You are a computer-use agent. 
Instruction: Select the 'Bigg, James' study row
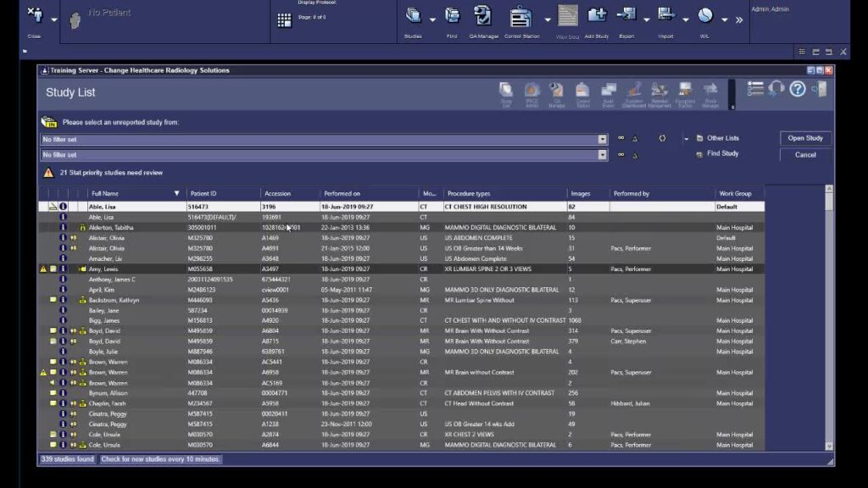tap(401, 320)
